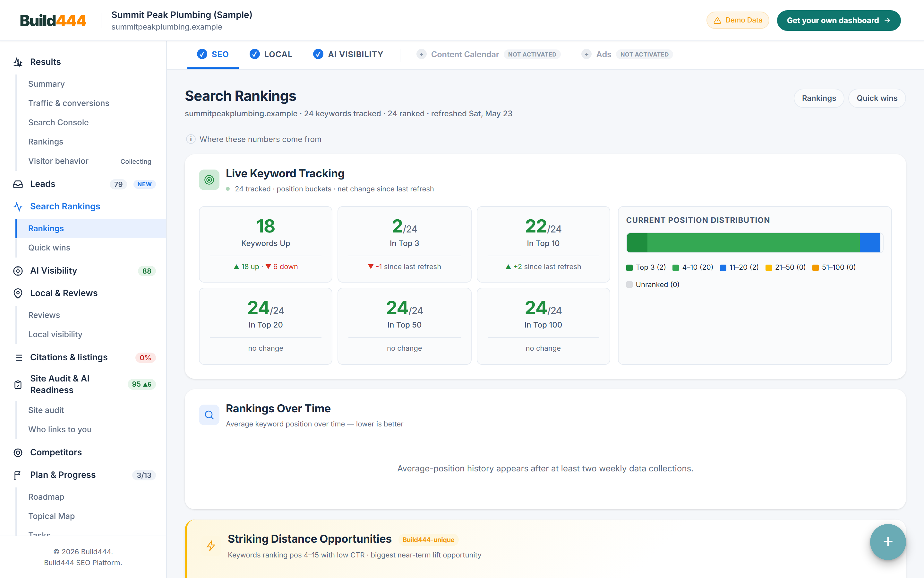This screenshot has height=578, width=924.
Task: Open Search Console in sidebar
Action: click(58, 122)
